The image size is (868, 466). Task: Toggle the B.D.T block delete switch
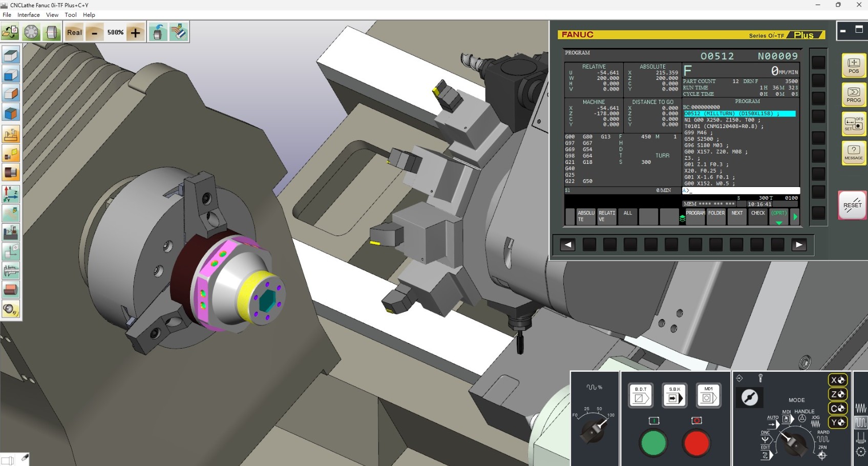[x=640, y=395]
